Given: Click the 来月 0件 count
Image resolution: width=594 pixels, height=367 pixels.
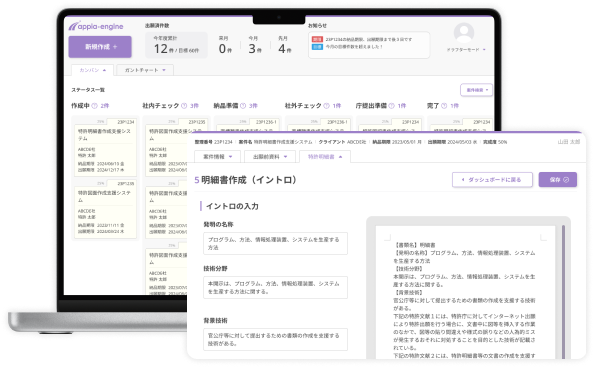Looking at the screenshot, I should coord(225,45).
